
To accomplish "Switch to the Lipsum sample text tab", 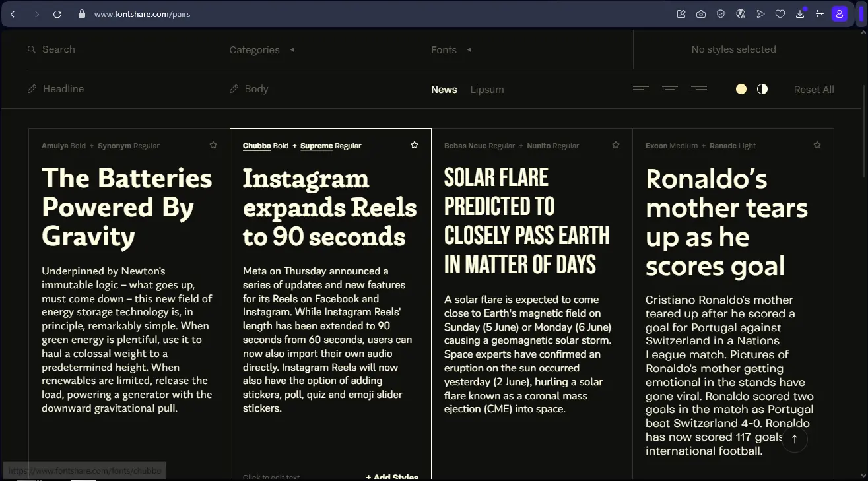I will 487,90.
